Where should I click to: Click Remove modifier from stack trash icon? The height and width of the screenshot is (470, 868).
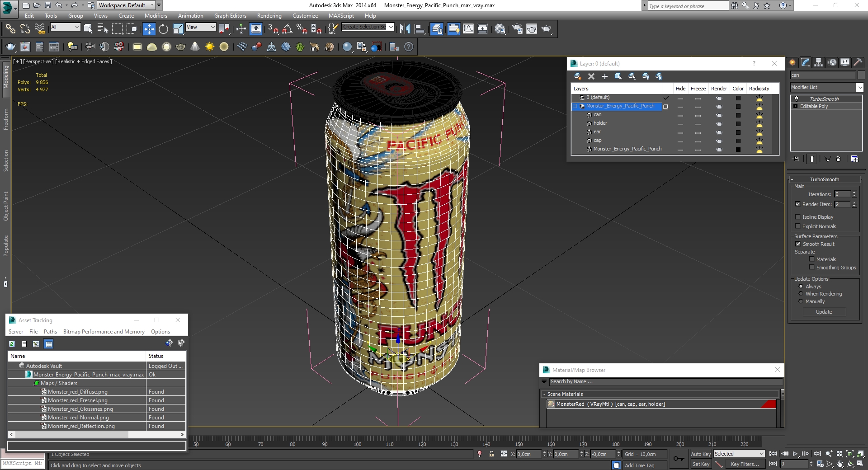839,159
